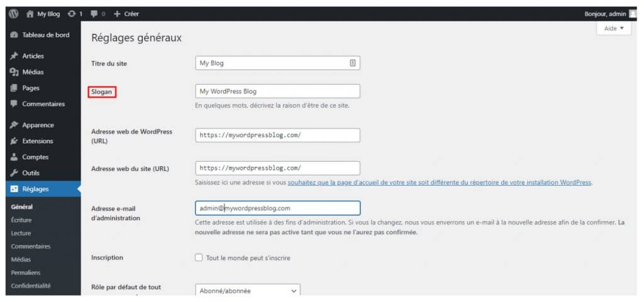Screen dimensions: 644x302
Task: Open Médias settings submenu
Action: click(21, 259)
